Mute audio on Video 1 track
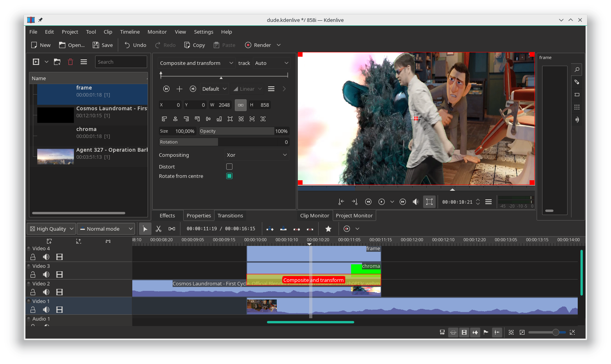This screenshot has height=364, width=611. [46, 310]
